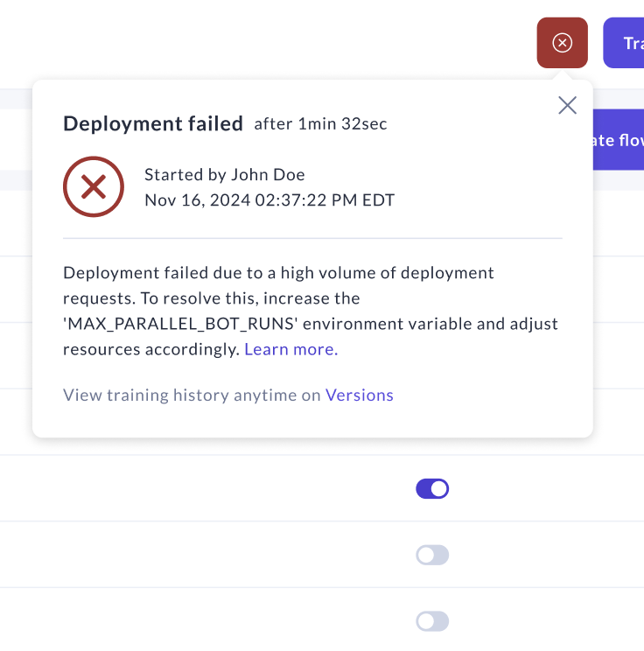
Task: Click the Nov 16, 2024 timestamp
Action: pos(269,199)
